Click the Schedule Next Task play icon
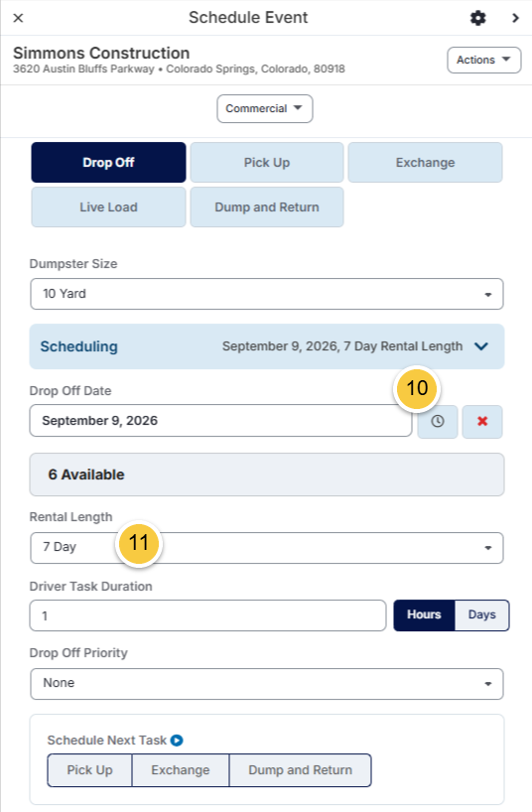 [x=177, y=741]
